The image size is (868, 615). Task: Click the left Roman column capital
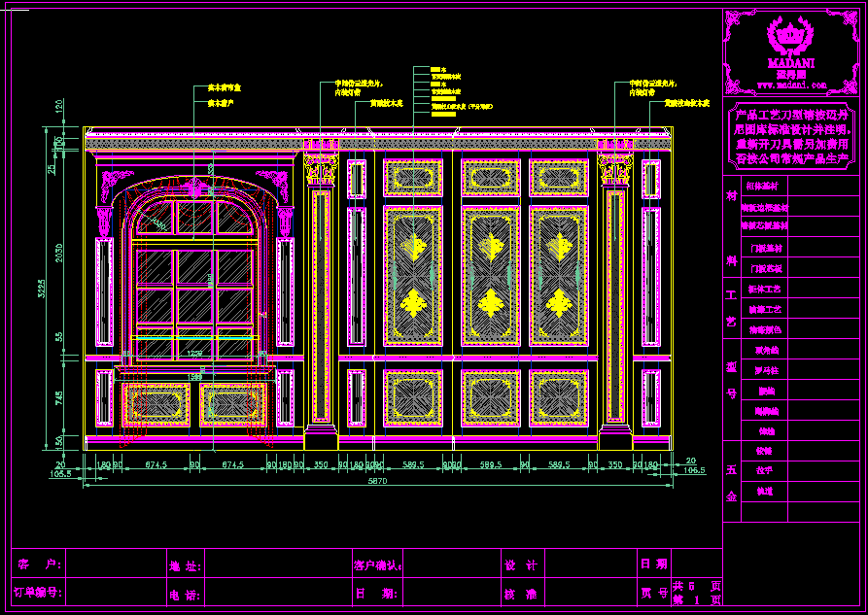coord(321,170)
